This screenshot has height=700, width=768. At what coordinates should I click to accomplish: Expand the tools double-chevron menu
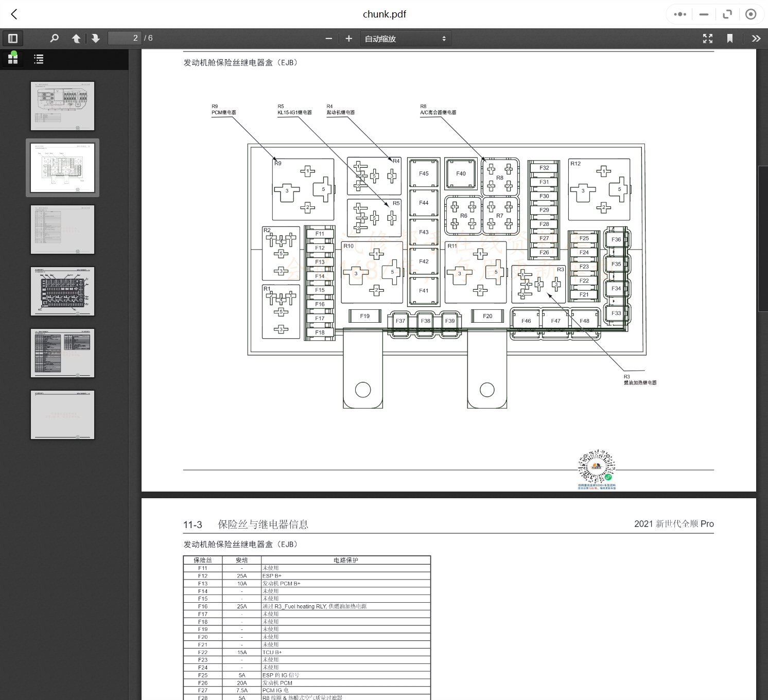tap(756, 39)
